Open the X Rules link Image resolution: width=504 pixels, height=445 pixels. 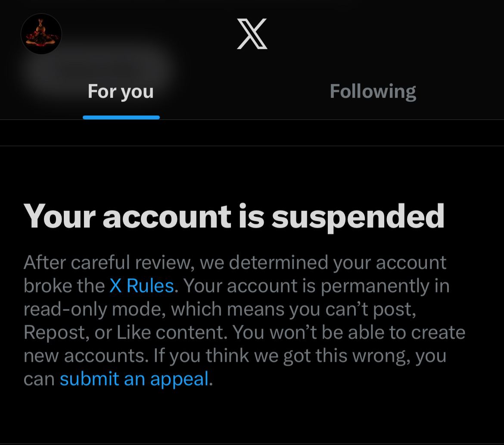pos(142,286)
